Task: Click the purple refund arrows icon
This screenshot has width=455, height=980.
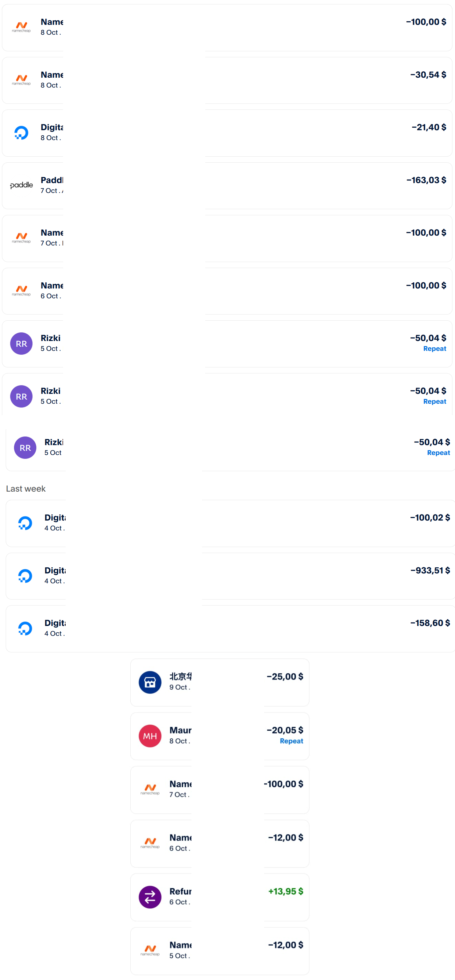Action: pyautogui.click(x=150, y=897)
